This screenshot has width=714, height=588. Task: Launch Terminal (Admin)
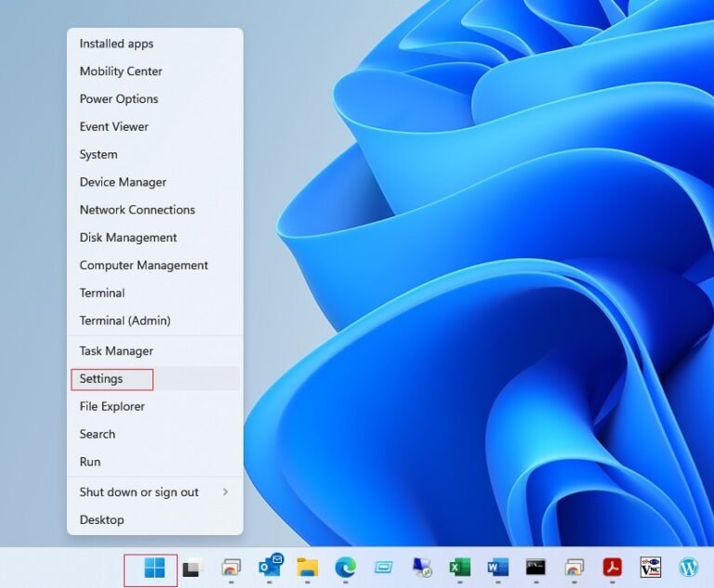[155, 320]
